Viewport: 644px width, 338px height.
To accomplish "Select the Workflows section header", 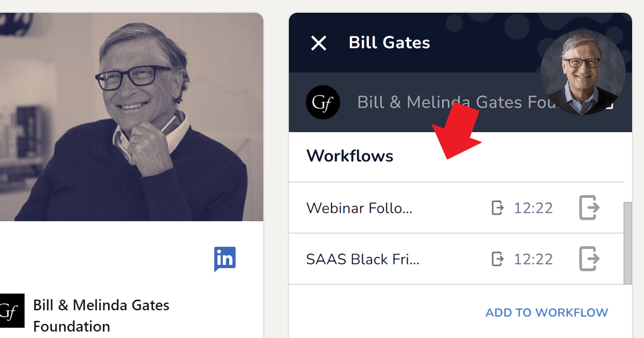I will tap(349, 156).
